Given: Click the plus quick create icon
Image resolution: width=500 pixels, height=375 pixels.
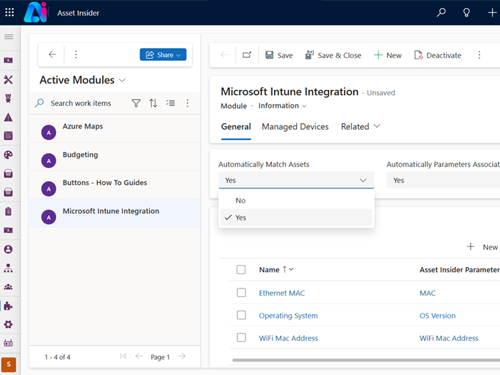Looking at the screenshot, I should click(492, 13).
